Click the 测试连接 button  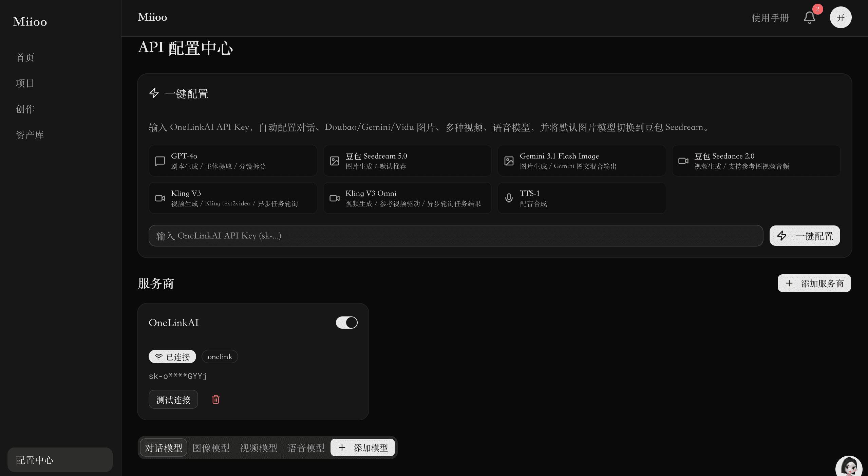point(173,399)
